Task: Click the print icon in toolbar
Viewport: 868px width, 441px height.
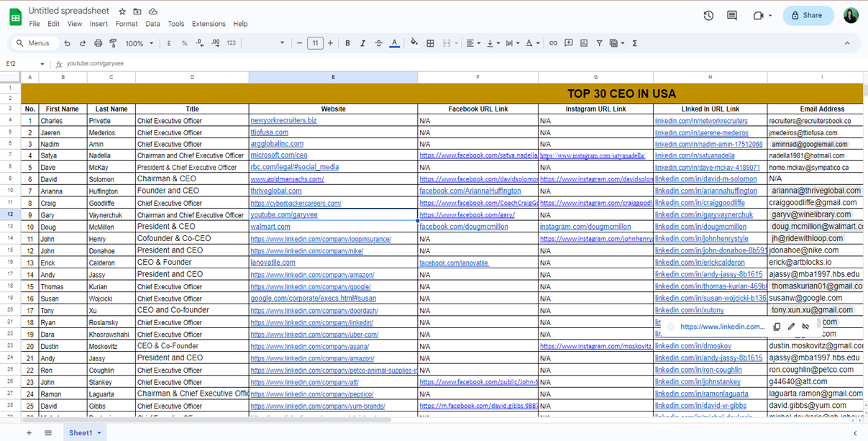Action: point(98,43)
